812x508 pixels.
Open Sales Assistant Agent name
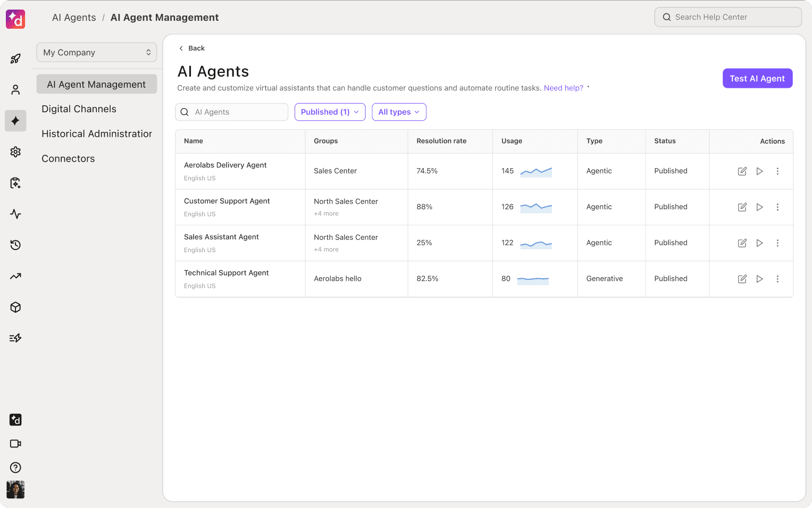tap(221, 237)
